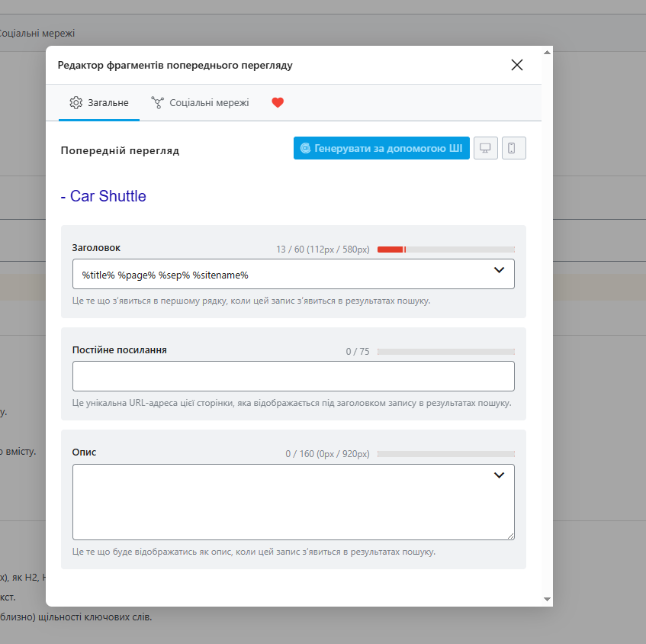Open the Заголовок variables dropdown arrow
This screenshot has width=646, height=644.
499,270
